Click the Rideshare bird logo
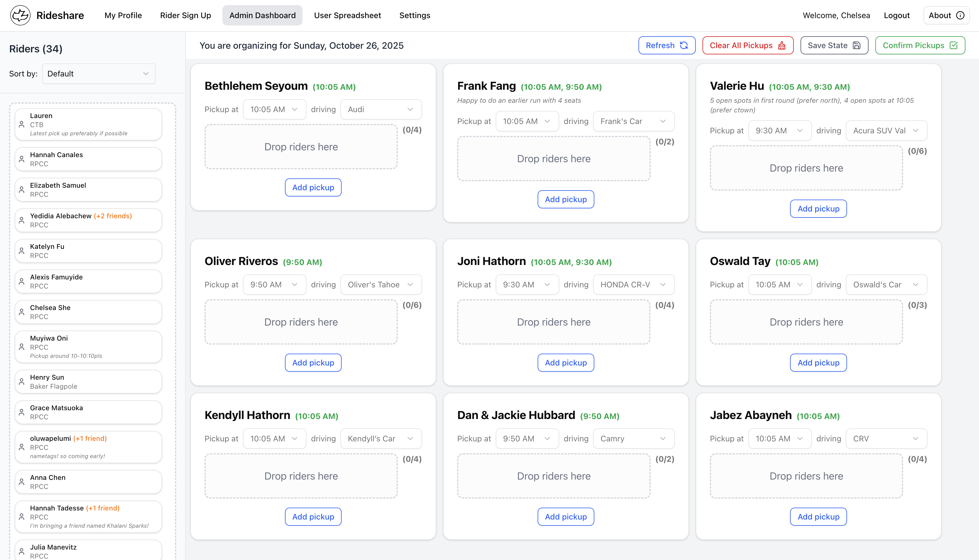The image size is (979, 560). click(20, 15)
